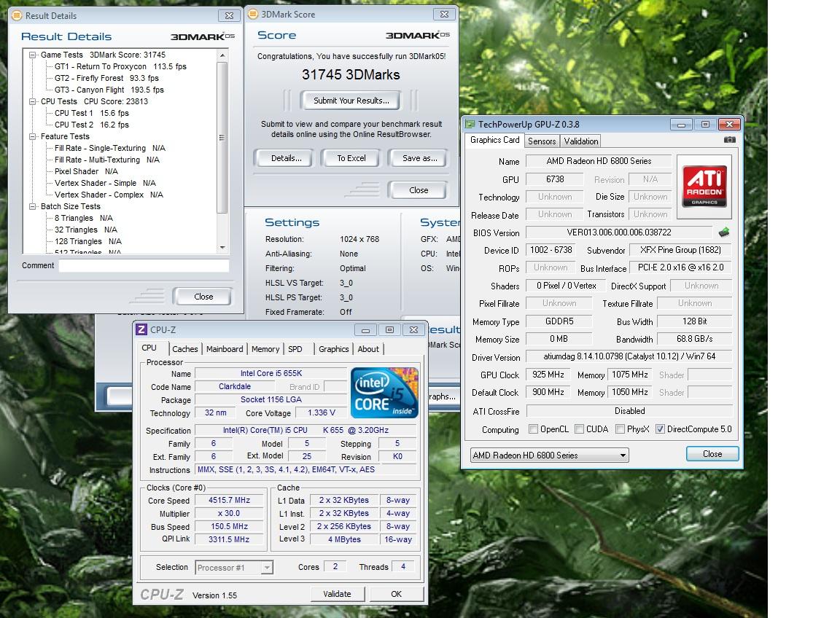Screen dimensions: 840x618
Task: Collapse the Feature Tests tree node
Action: [33, 136]
